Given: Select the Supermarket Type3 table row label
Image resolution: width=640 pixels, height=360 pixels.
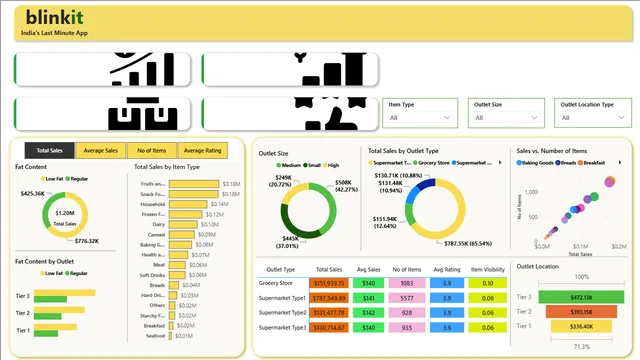Looking at the screenshot, I should [282, 327].
